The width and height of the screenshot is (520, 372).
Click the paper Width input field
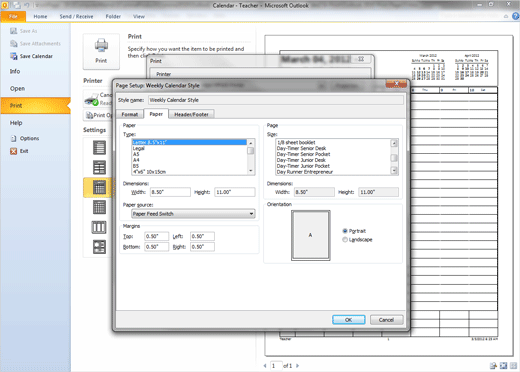coord(170,192)
